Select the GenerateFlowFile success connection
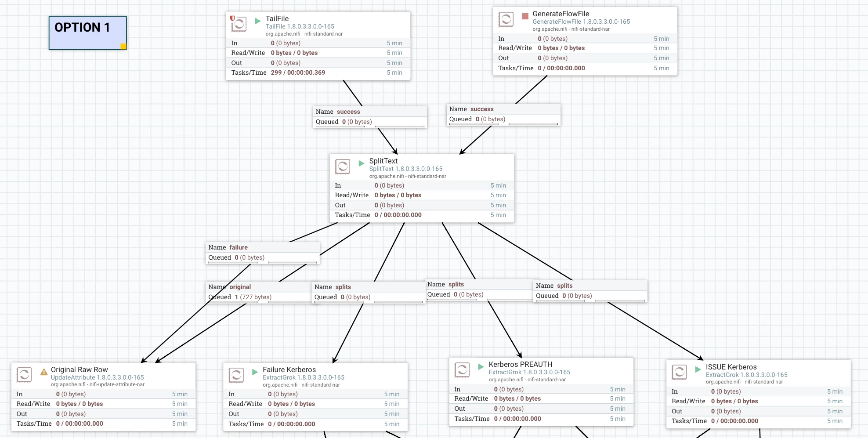The width and height of the screenshot is (868, 438). [503, 114]
